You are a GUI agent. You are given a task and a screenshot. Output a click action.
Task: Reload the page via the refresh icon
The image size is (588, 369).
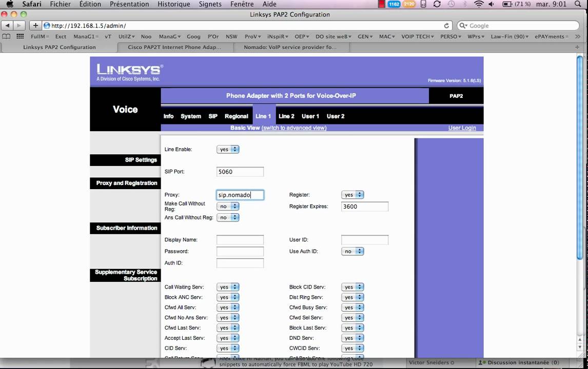[x=446, y=26]
